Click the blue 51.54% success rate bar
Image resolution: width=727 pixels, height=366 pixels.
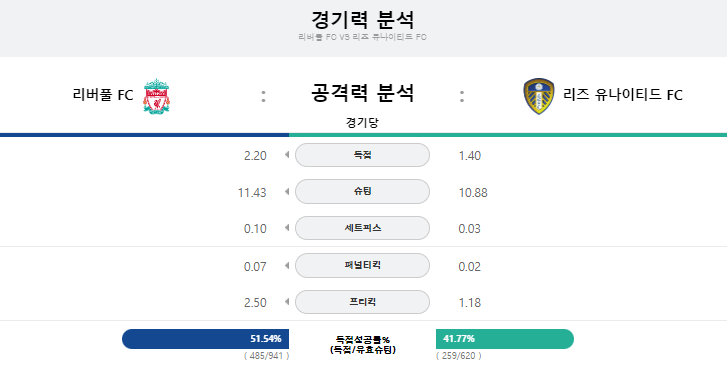pyautogui.click(x=205, y=339)
